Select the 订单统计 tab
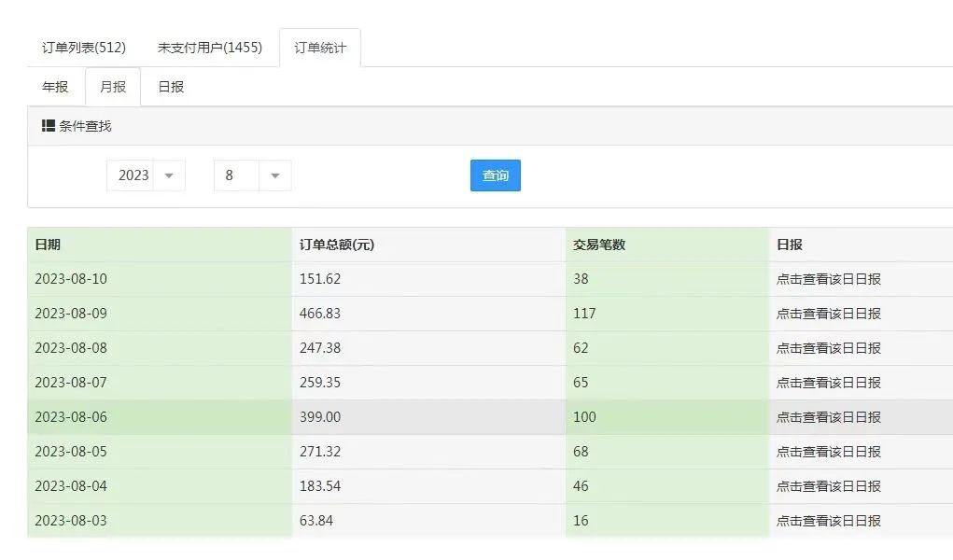Viewport: 953px width, 560px height. tap(320, 47)
